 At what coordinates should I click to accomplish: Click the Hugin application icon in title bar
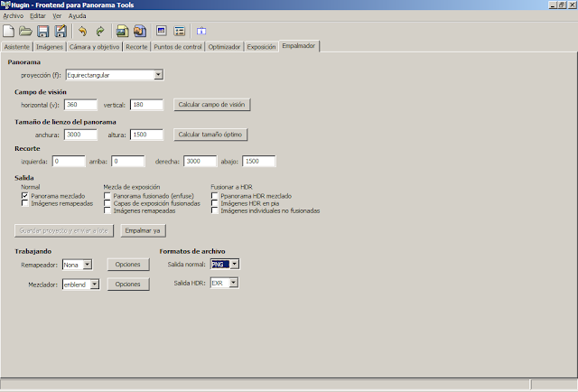pos(5,5)
